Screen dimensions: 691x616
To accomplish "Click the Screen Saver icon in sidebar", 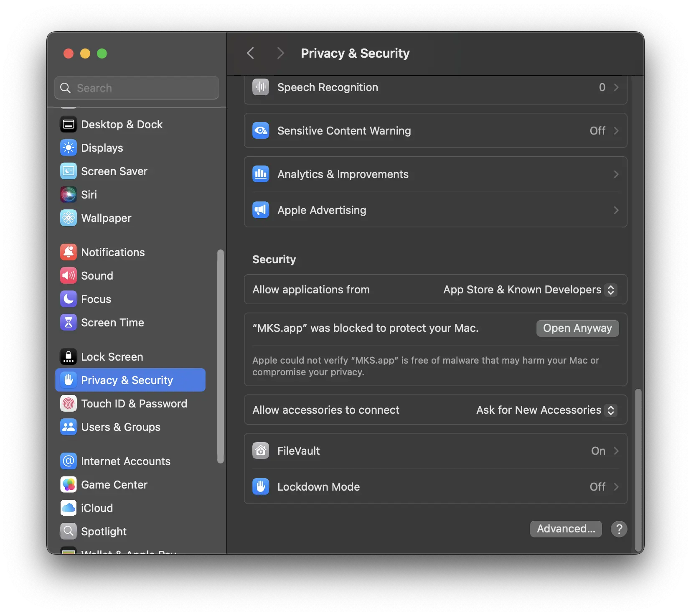I will coord(69,171).
